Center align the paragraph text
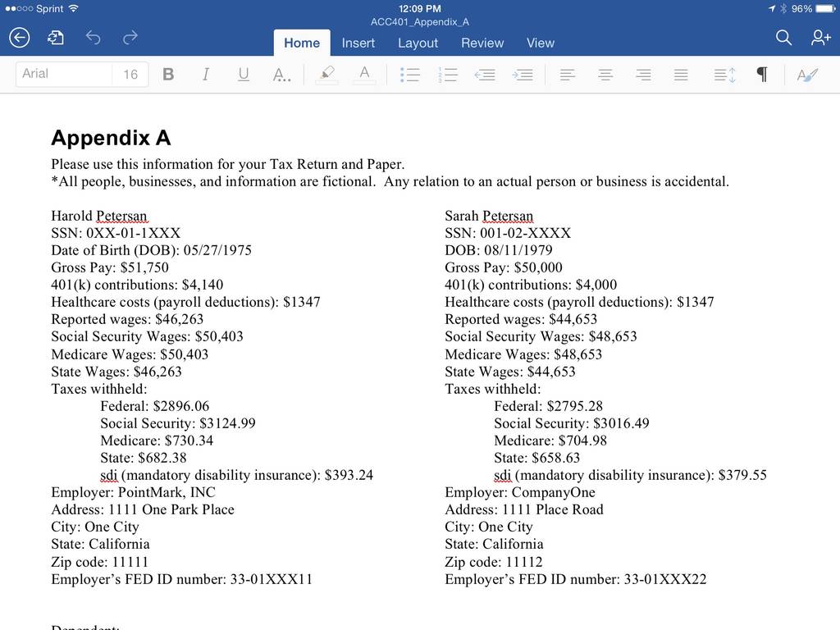This screenshot has width=840, height=630. (x=605, y=75)
